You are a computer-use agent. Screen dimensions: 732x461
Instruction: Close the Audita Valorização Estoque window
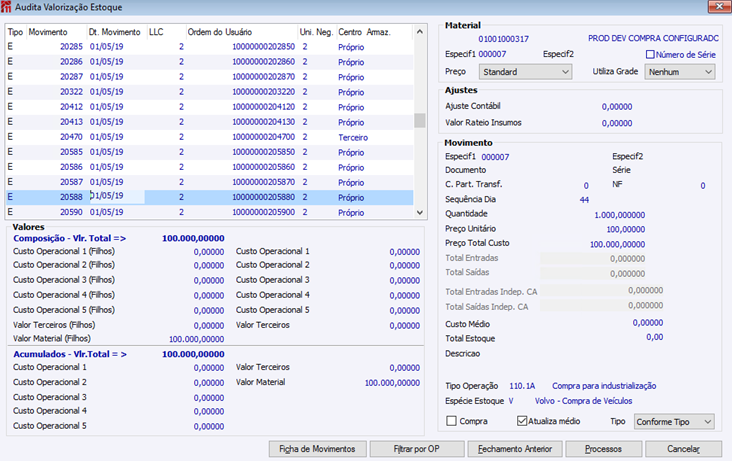[719, 7]
